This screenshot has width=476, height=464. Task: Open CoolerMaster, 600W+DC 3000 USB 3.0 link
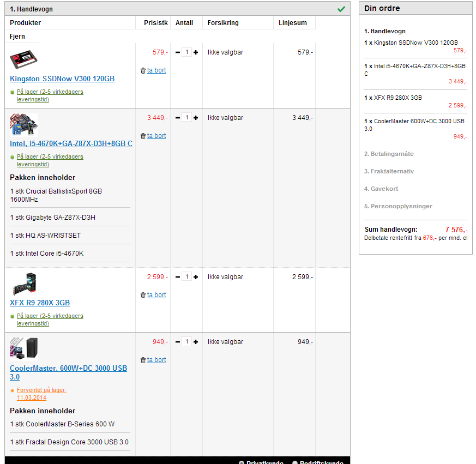(x=68, y=372)
